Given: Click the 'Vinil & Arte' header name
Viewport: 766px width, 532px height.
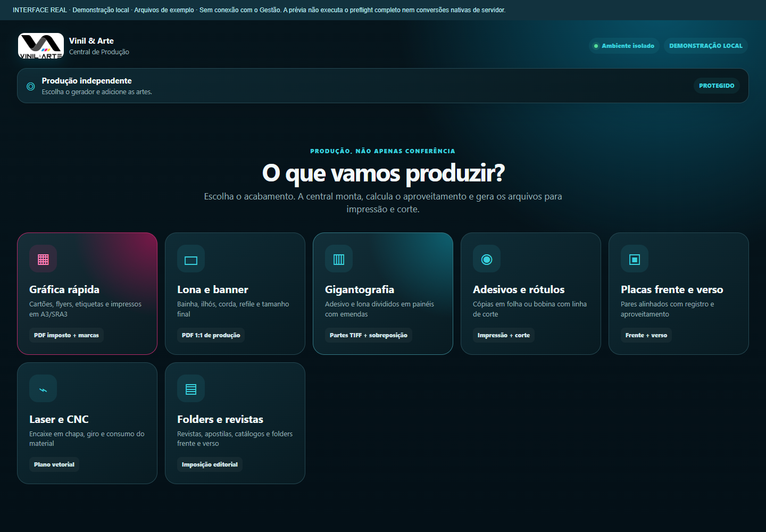Looking at the screenshot, I should [x=91, y=41].
